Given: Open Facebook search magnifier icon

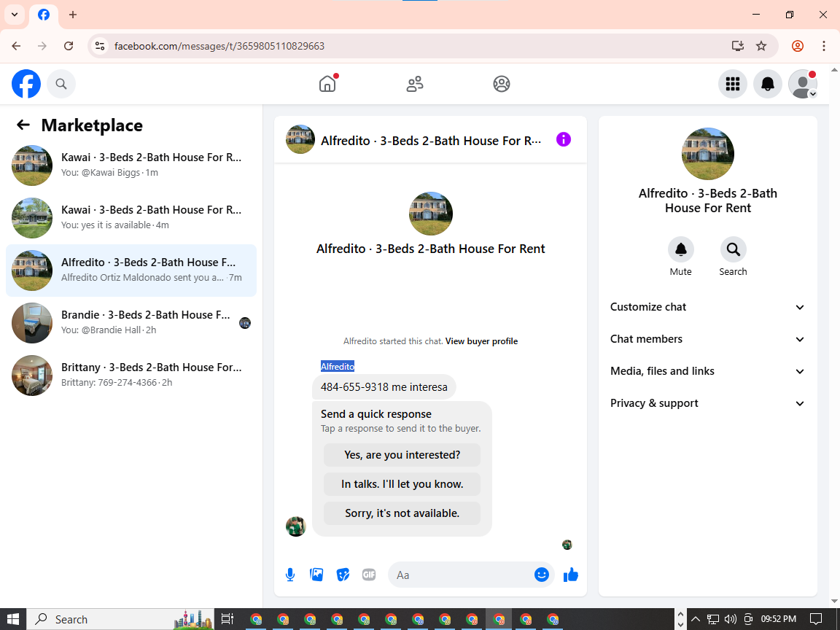Looking at the screenshot, I should (61, 84).
